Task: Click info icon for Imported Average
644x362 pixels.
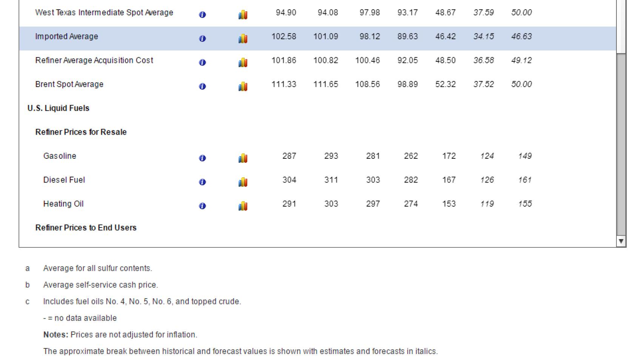Action: coord(202,38)
